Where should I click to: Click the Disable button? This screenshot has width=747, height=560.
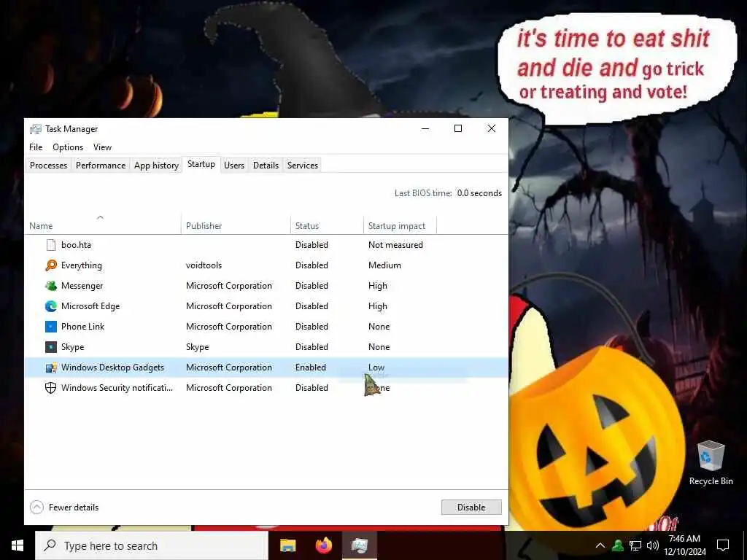[x=471, y=507]
